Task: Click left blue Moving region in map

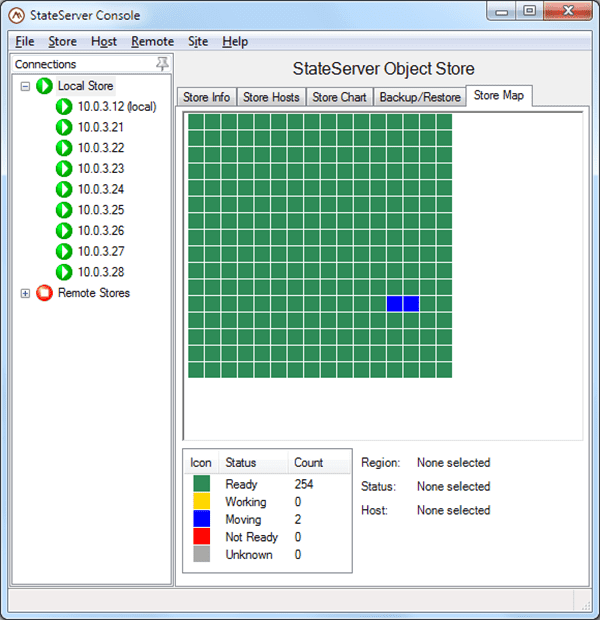Action: tap(394, 304)
